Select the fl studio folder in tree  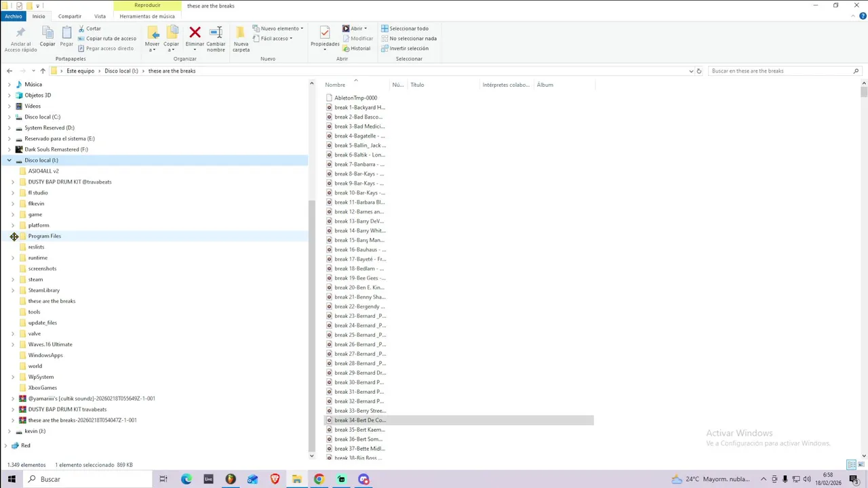(38, 192)
